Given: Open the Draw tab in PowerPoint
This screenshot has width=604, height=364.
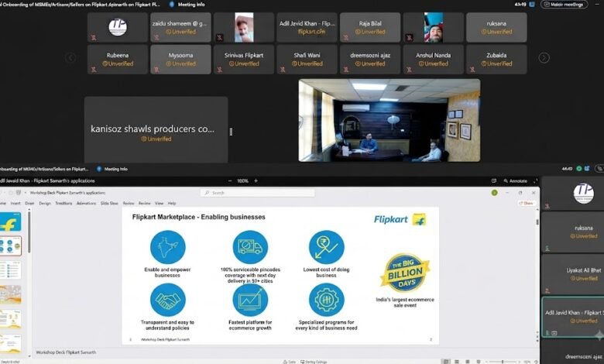Looking at the screenshot, I should (x=29, y=203).
